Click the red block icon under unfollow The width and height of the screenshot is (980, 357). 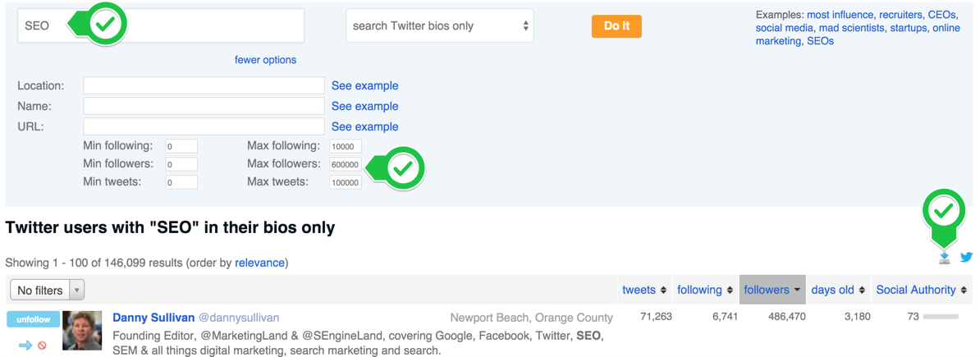click(42, 346)
